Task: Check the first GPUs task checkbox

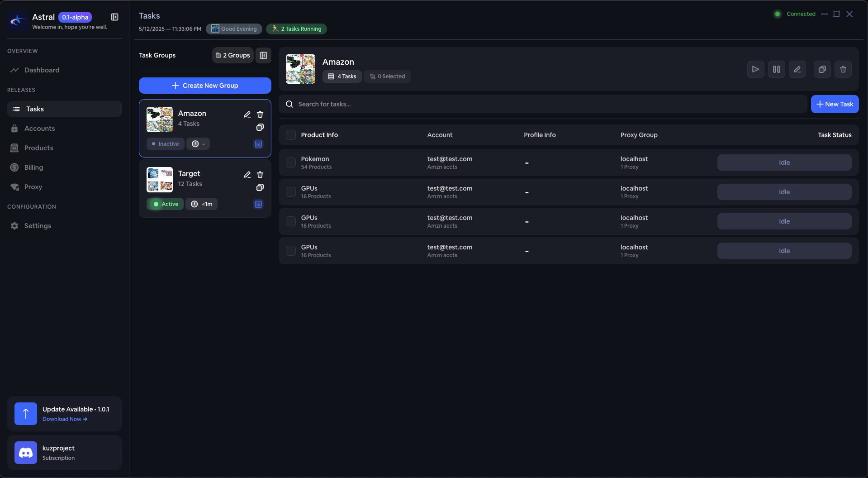Action: (291, 192)
